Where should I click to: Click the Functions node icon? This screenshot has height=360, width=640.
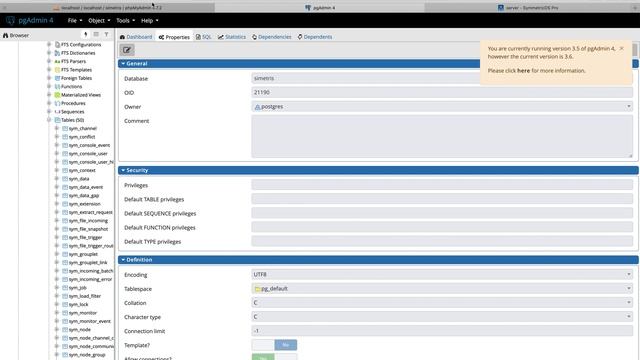pos(57,87)
